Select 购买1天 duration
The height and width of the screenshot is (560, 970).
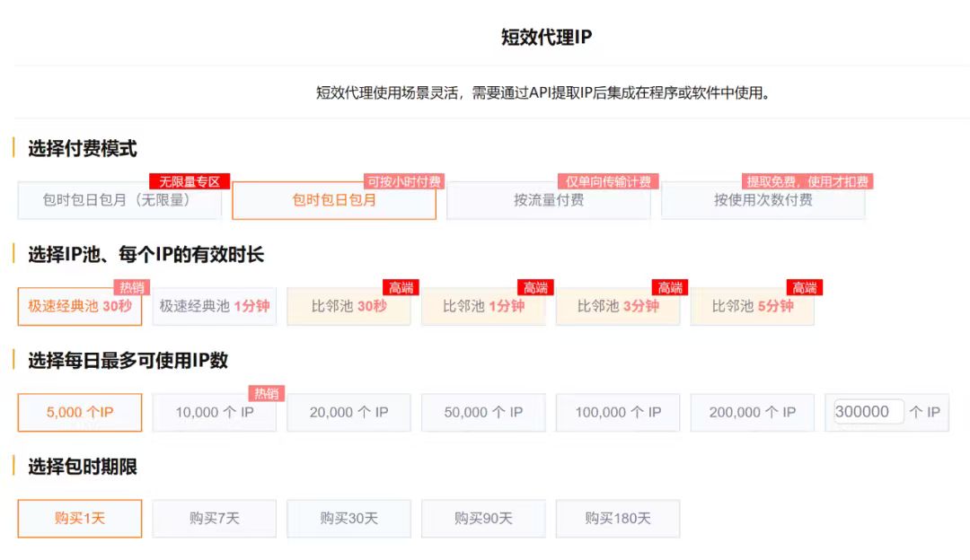click(x=80, y=519)
